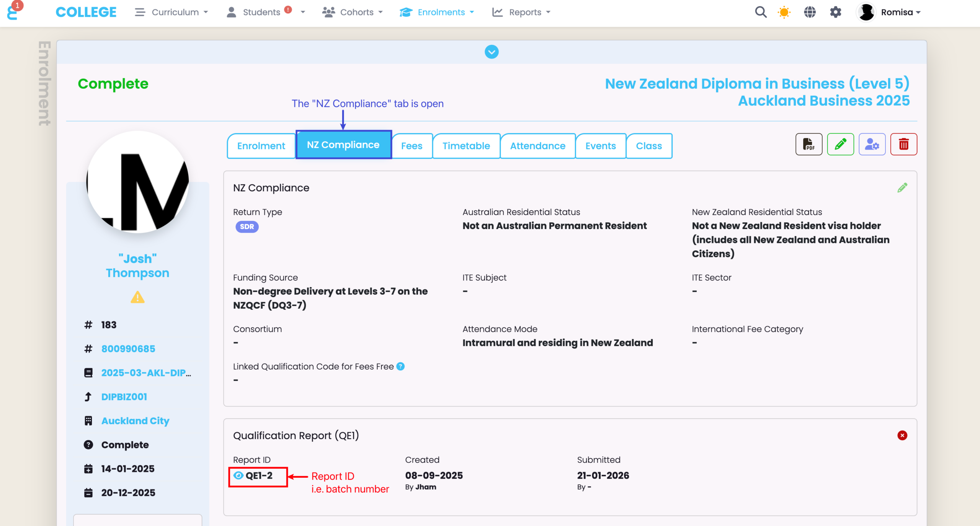Edit the NZ Compliance section with the pencil icon
Viewport: 980px width, 526px height.
coord(902,188)
